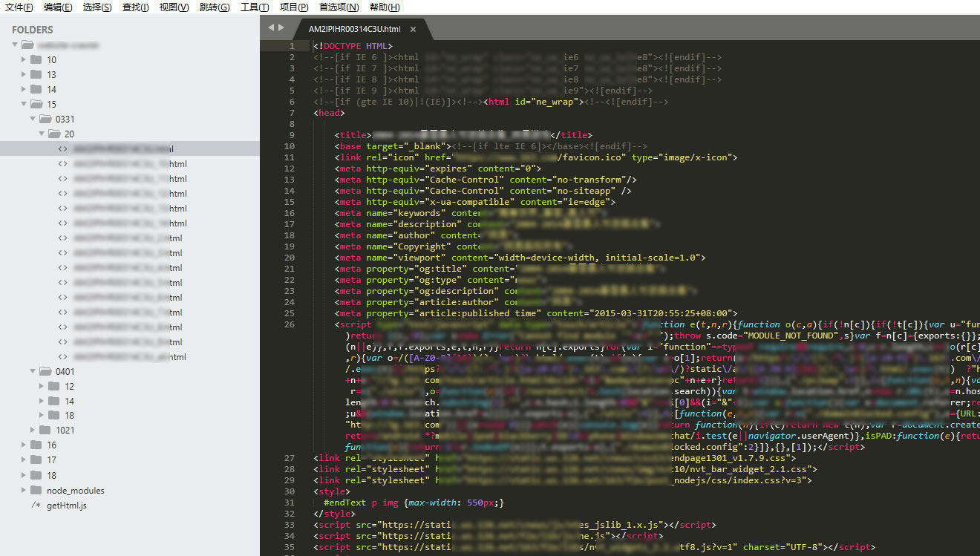Click the getHtml.js file type icon
The width and height of the screenshot is (980, 556).
[x=36, y=505]
